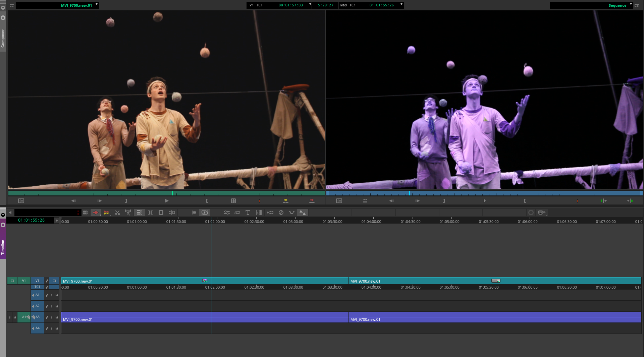
Task: Open the Mas TC1 timecode display dropdown
Action: coord(401,5)
